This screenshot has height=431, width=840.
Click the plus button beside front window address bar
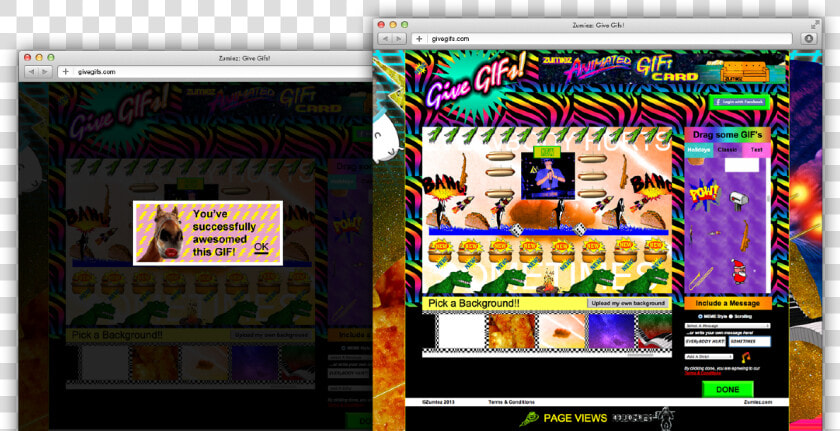pos(419,39)
